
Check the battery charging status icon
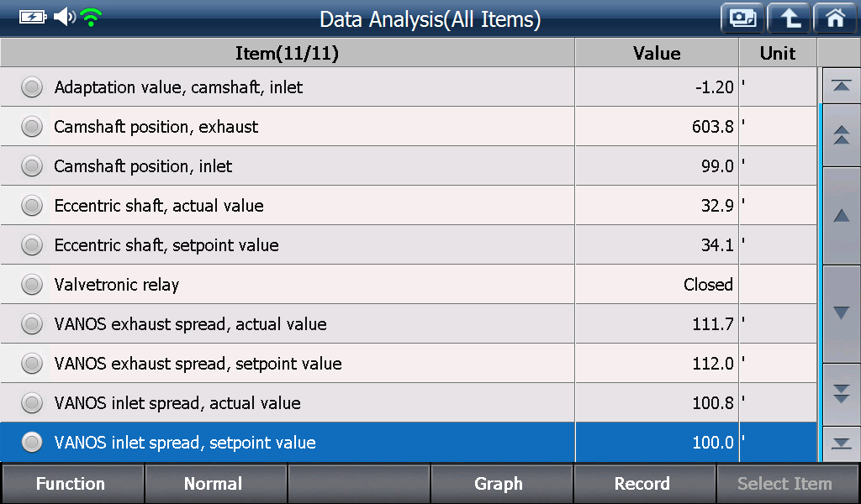pyautogui.click(x=33, y=17)
